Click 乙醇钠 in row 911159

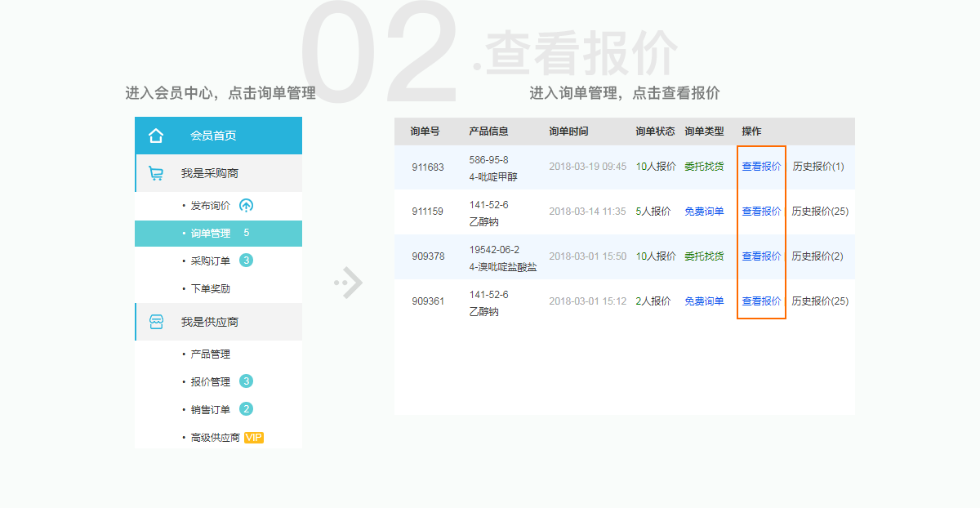click(x=484, y=222)
